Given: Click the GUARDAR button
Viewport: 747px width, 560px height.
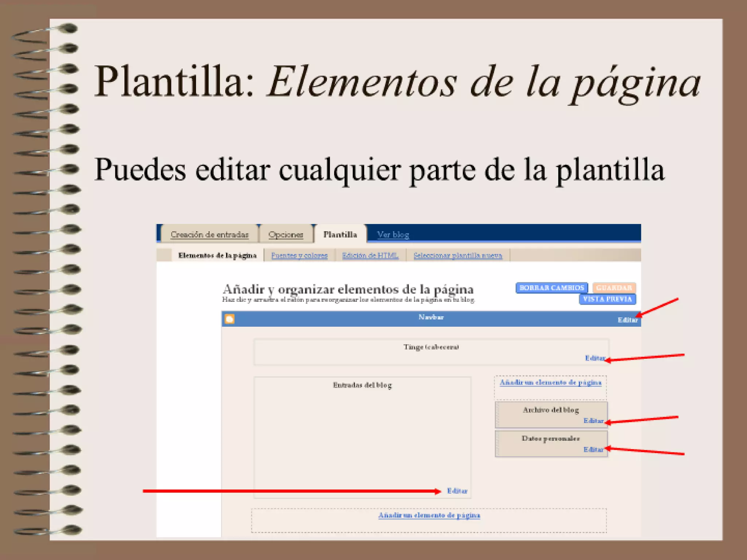Looking at the screenshot, I should coord(614,288).
